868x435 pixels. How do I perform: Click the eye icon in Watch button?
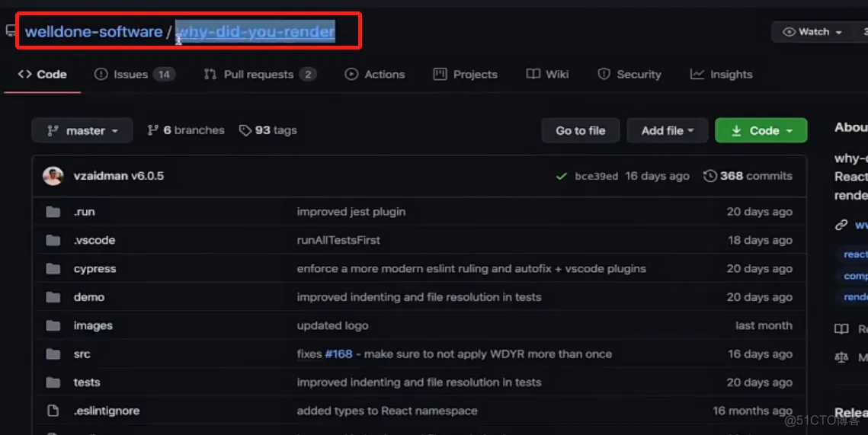pyautogui.click(x=789, y=32)
